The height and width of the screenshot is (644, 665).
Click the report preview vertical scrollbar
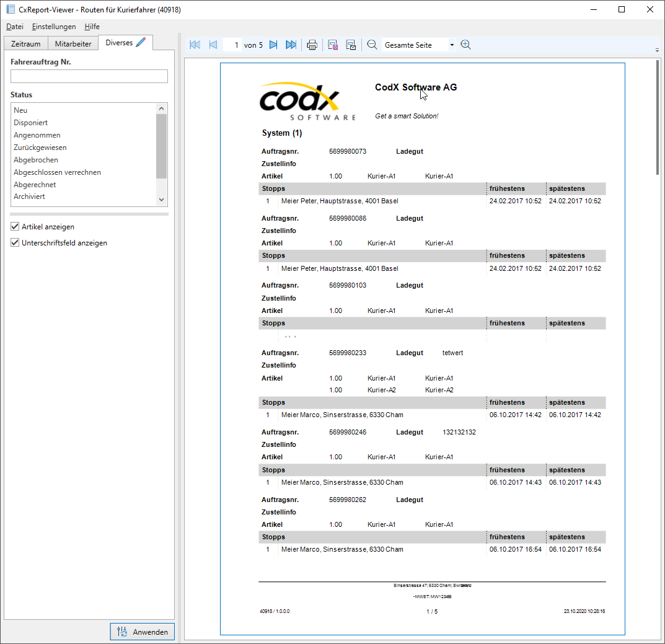tap(658, 117)
